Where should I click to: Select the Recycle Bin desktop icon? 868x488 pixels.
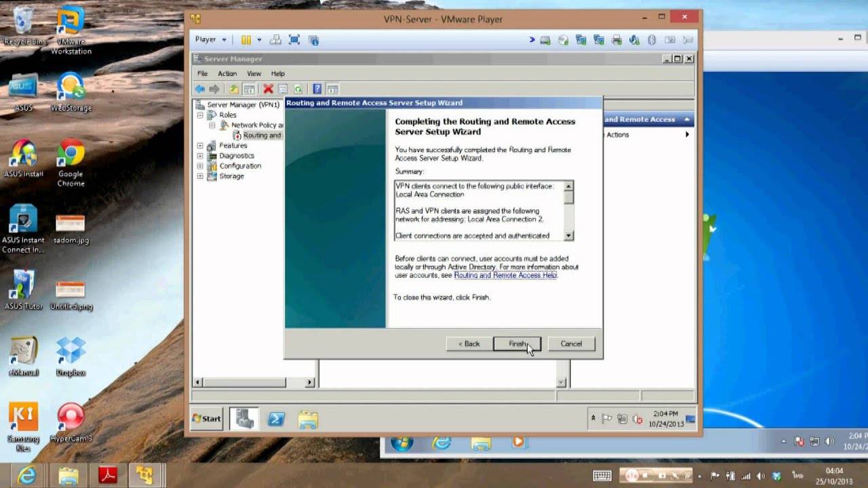coord(24,27)
